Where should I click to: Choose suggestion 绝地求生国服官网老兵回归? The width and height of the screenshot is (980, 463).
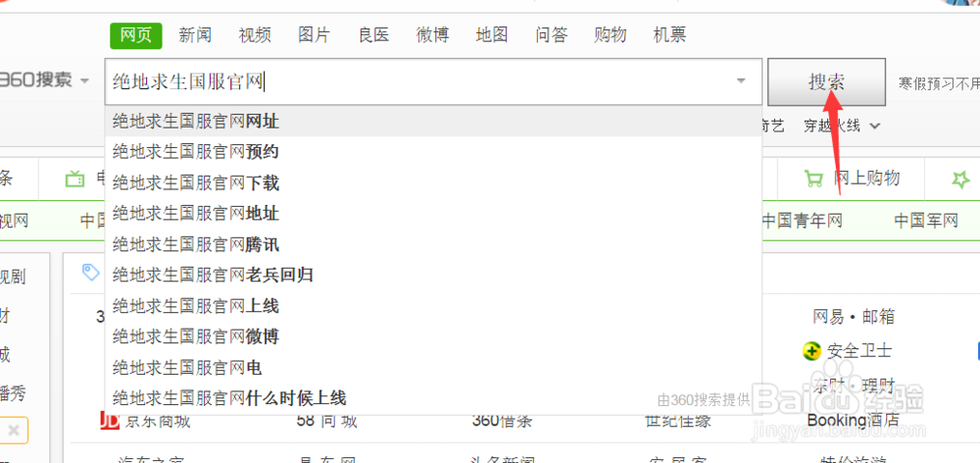coord(433,275)
